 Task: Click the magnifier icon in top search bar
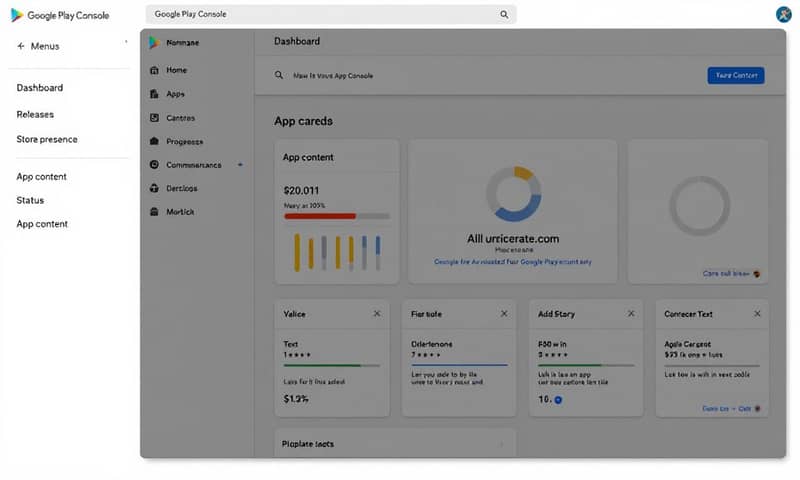(x=504, y=15)
